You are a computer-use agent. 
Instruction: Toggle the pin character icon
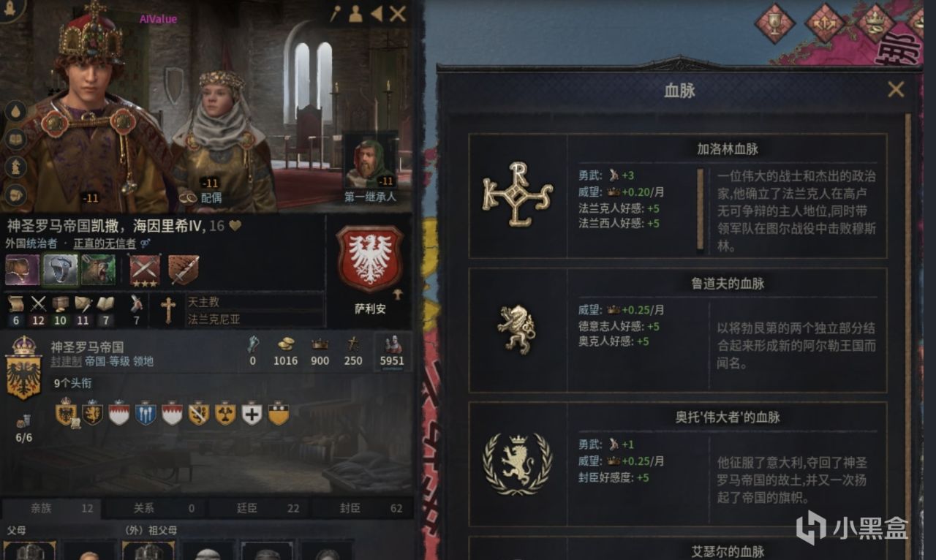point(336,13)
